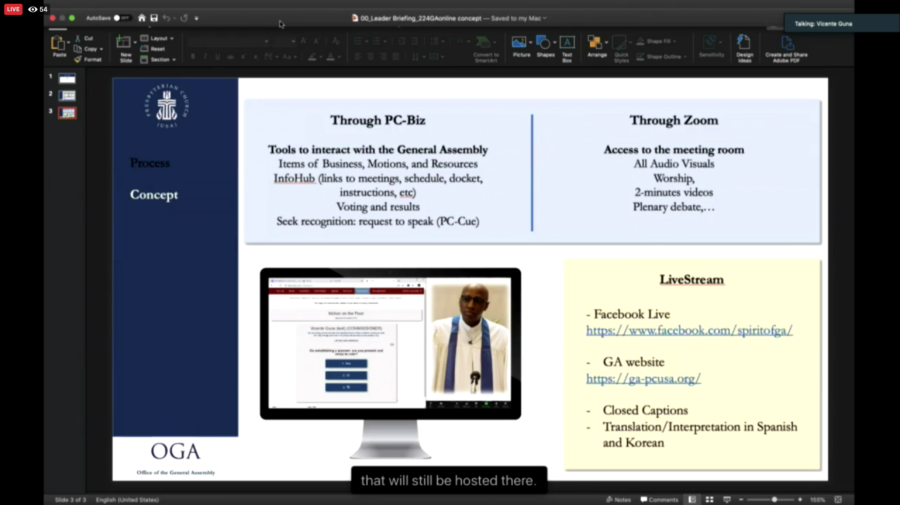Insert a New Slide
The height and width of the screenshot is (505, 900).
125,45
